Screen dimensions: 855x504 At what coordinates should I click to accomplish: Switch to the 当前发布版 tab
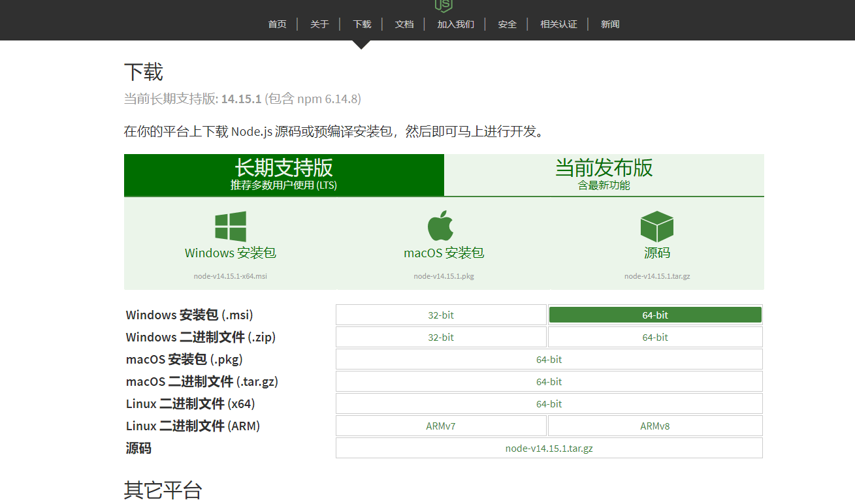point(604,175)
